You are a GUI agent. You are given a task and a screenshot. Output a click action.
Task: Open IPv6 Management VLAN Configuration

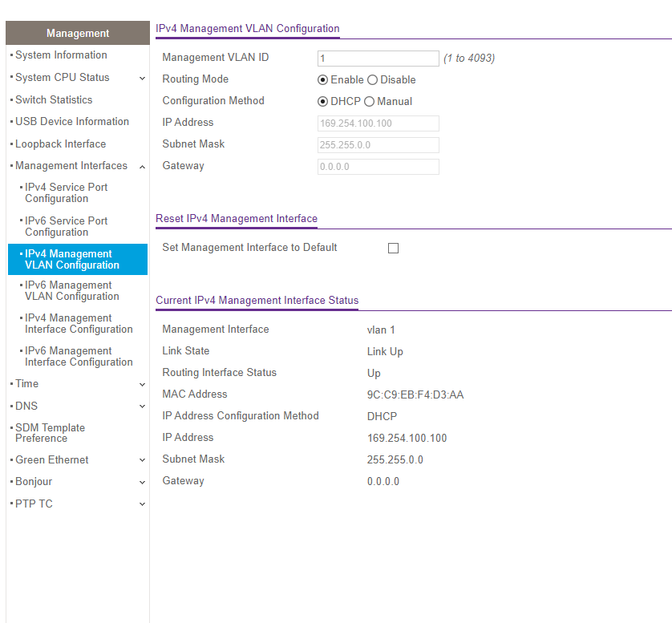[72, 290]
